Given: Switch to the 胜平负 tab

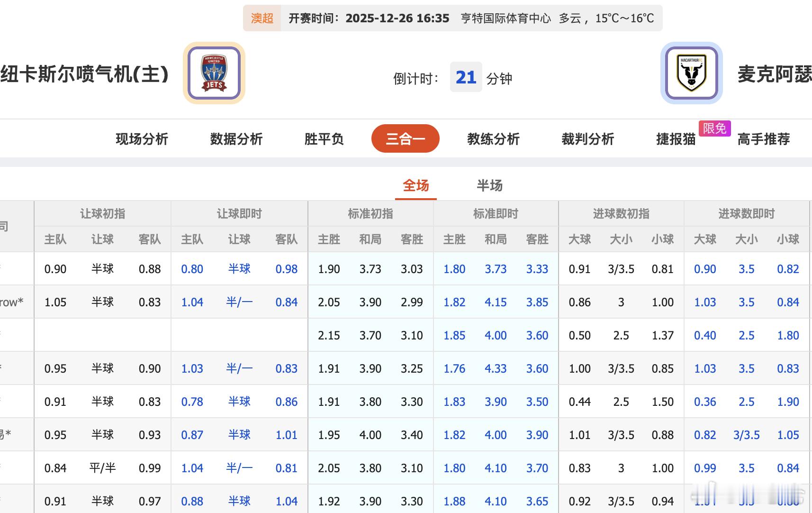Looking at the screenshot, I should (324, 138).
